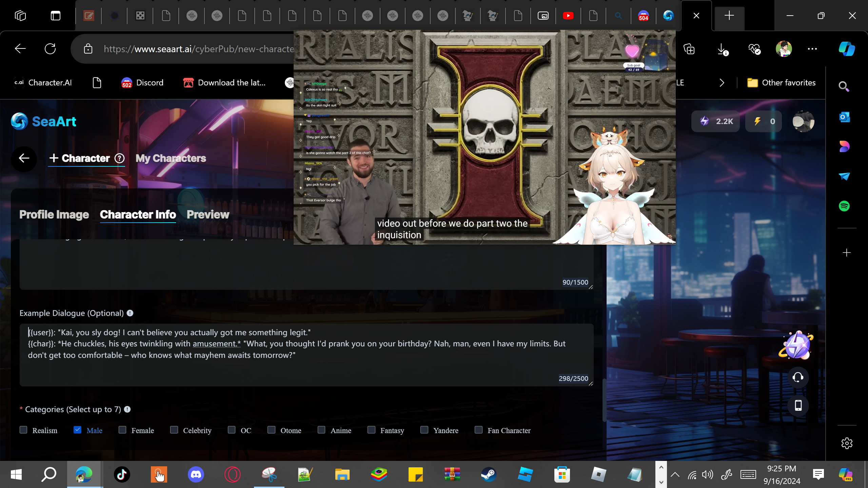Open a new browser tab
The width and height of the screenshot is (868, 488).
[729, 16]
